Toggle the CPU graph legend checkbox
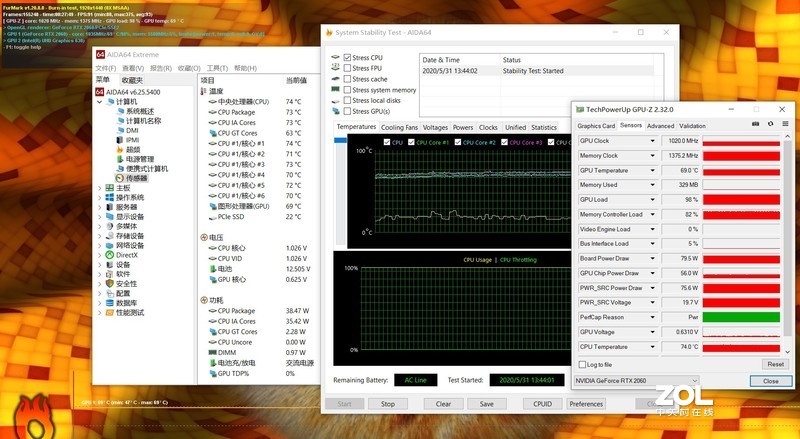Screen dimensions: 800x439 click(386, 142)
